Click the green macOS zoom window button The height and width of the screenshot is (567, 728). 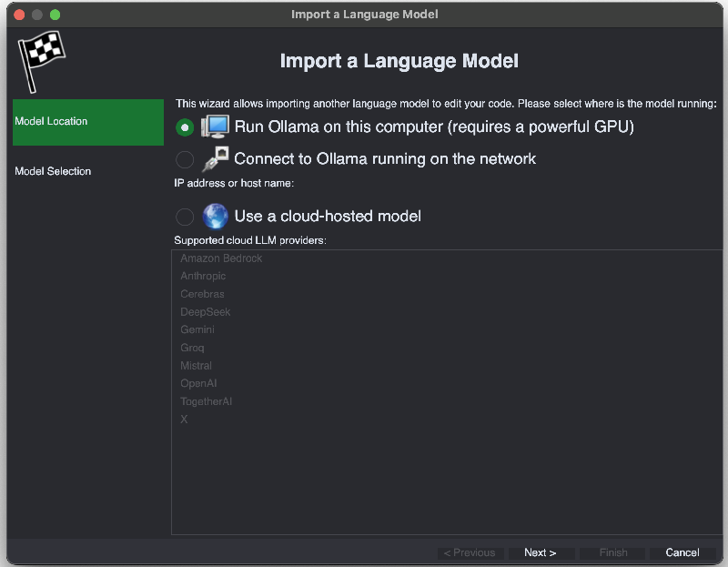[55, 15]
